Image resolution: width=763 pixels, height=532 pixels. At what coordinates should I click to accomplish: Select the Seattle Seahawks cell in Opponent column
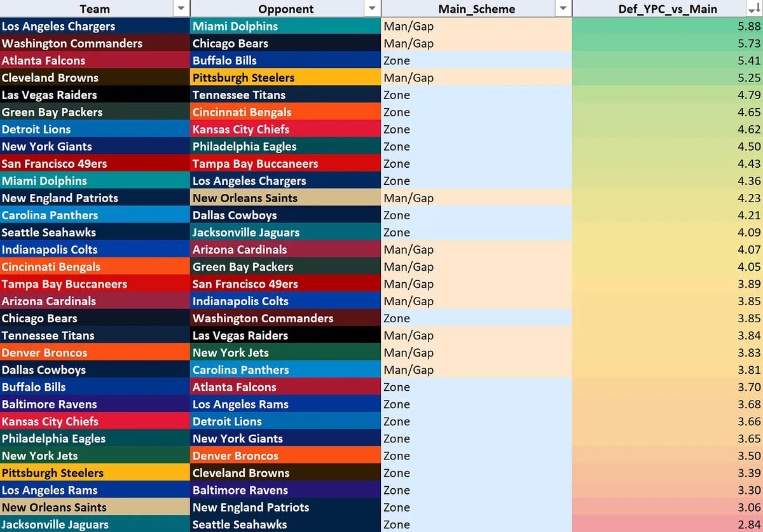coord(285,524)
